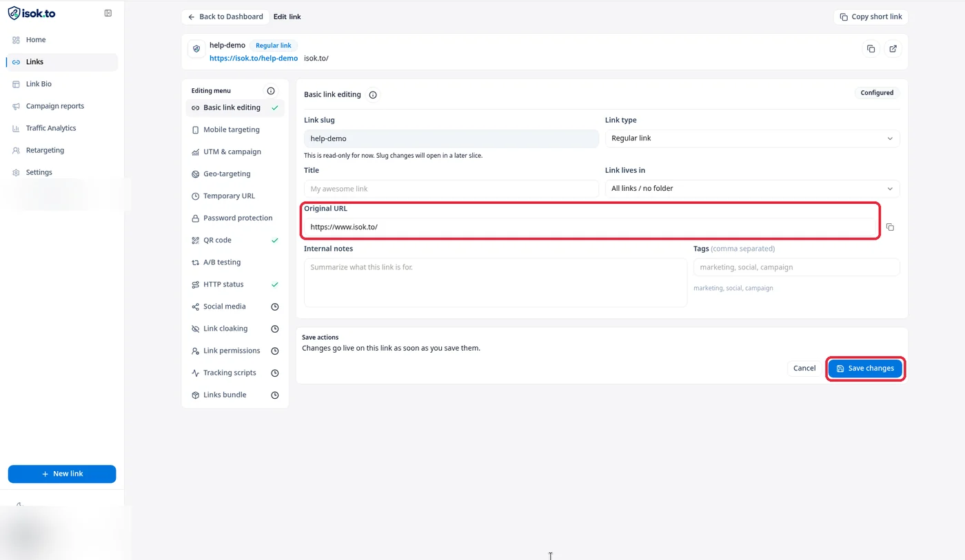
Task: Select Social media menu item
Action: [x=235, y=307]
